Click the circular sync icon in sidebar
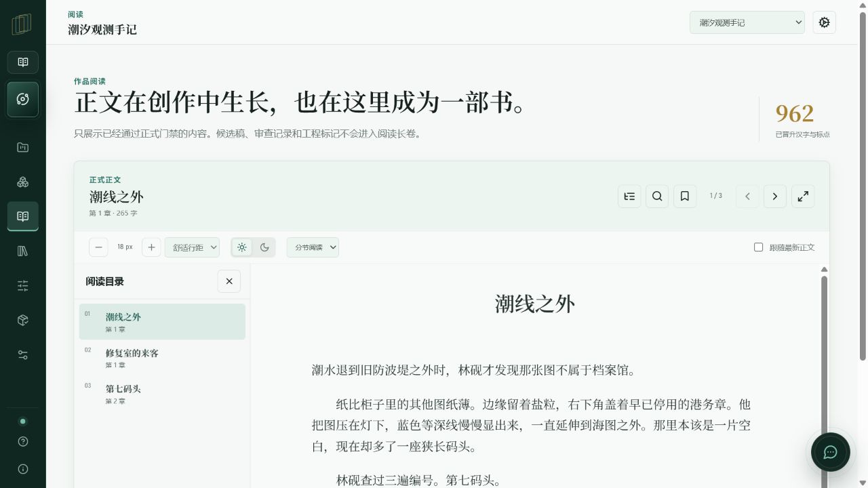The width and height of the screenshot is (868, 488). click(x=23, y=100)
